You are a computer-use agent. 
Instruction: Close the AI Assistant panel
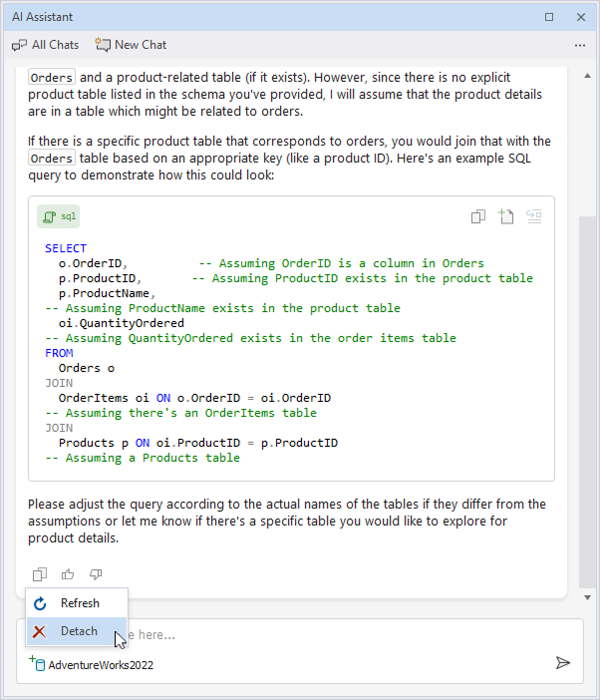tap(581, 17)
